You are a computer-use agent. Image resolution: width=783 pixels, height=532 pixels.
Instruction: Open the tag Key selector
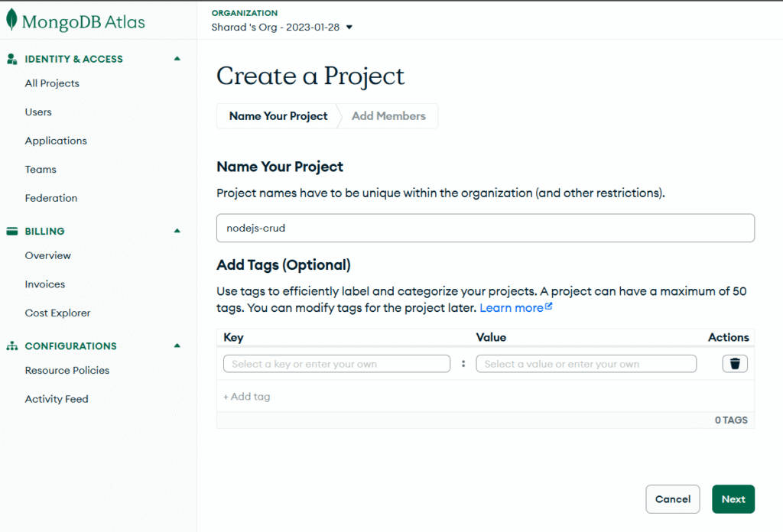(x=336, y=364)
